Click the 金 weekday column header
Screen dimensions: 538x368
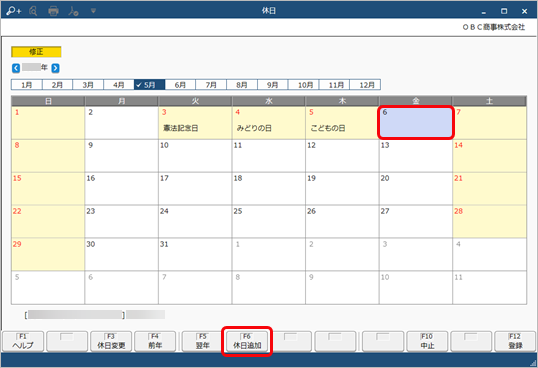click(416, 101)
